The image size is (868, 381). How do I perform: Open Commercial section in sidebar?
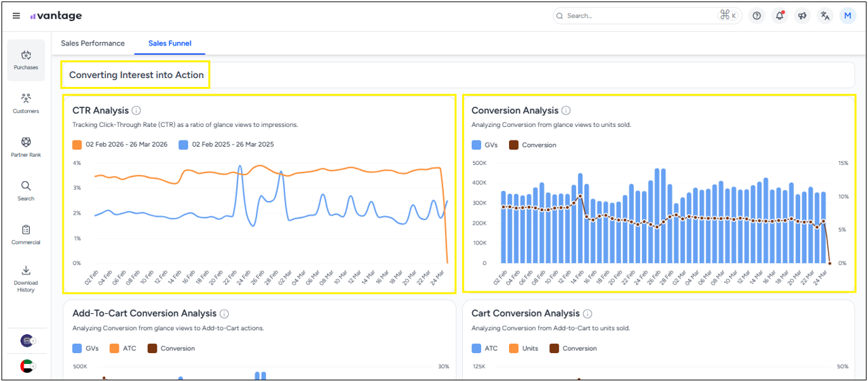point(26,234)
